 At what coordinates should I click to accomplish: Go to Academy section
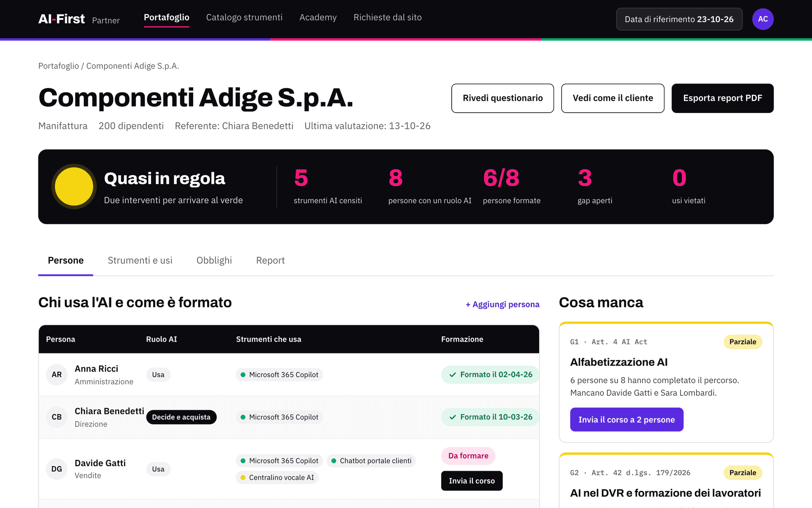[x=318, y=17]
